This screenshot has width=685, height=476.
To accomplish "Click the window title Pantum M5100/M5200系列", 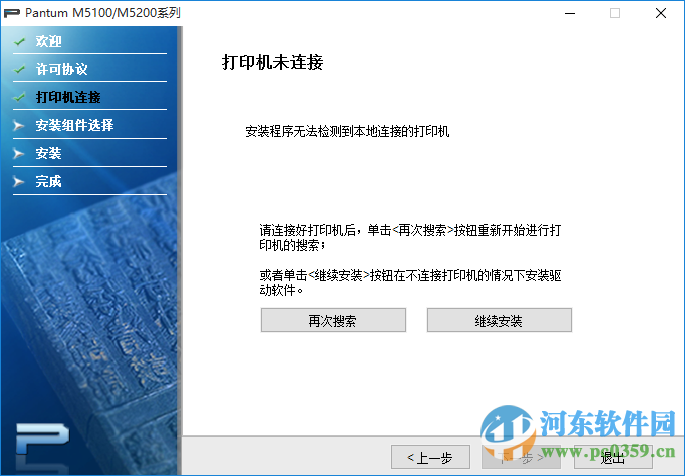I will coord(103,13).
